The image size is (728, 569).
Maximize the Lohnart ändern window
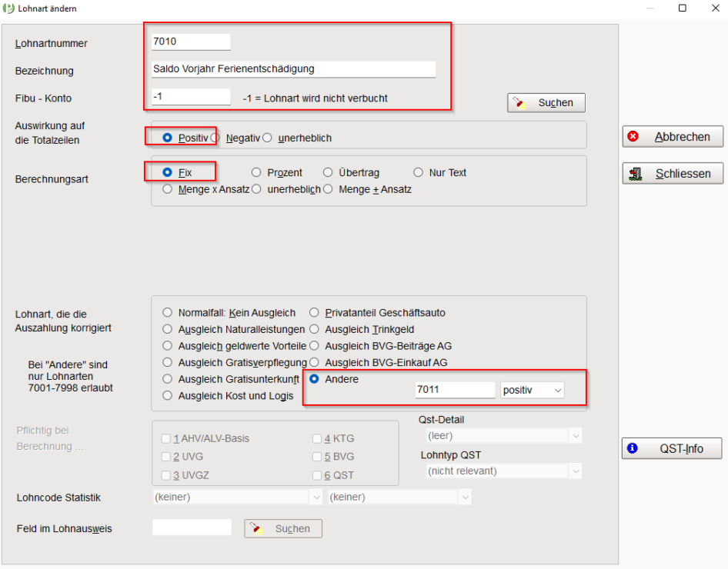point(683,8)
